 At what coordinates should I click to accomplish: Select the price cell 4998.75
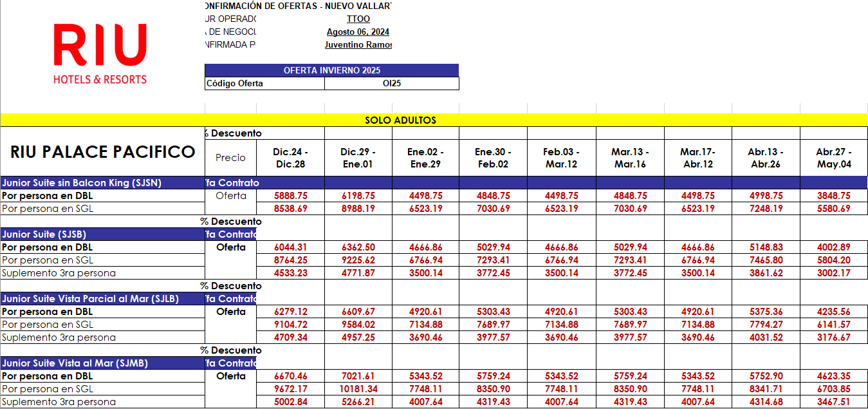pyautogui.click(x=766, y=196)
